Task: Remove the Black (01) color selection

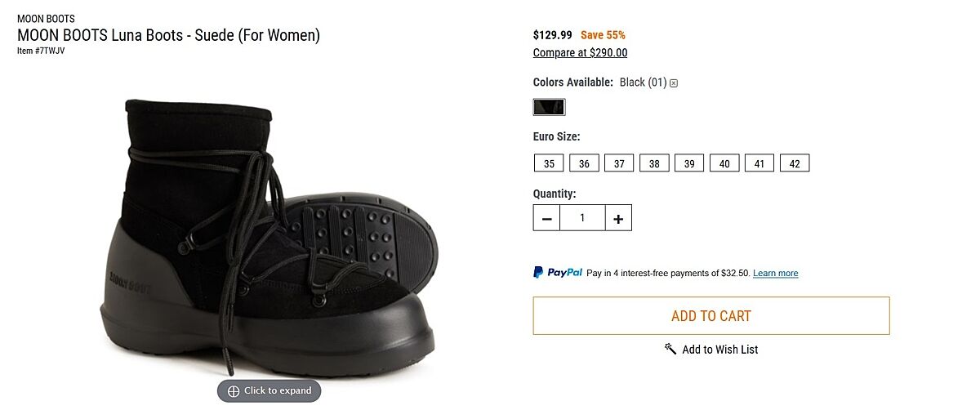Action: [674, 83]
